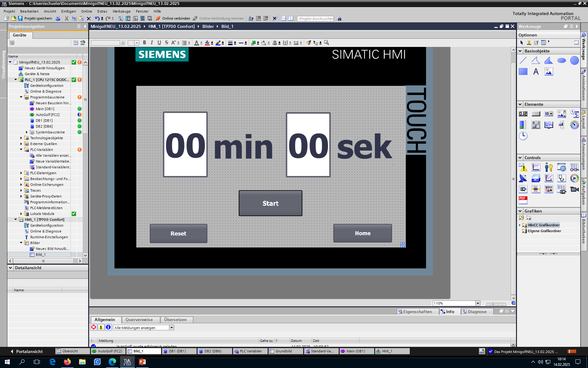
Task: Switch to the Querverweise tab
Action: pyautogui.click(x=139, y=320)
